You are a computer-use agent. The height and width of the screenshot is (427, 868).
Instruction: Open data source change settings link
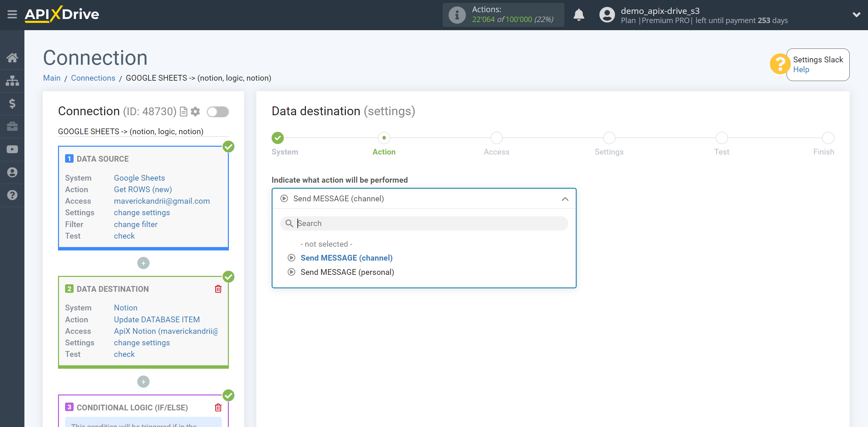(x=142, y=212)
